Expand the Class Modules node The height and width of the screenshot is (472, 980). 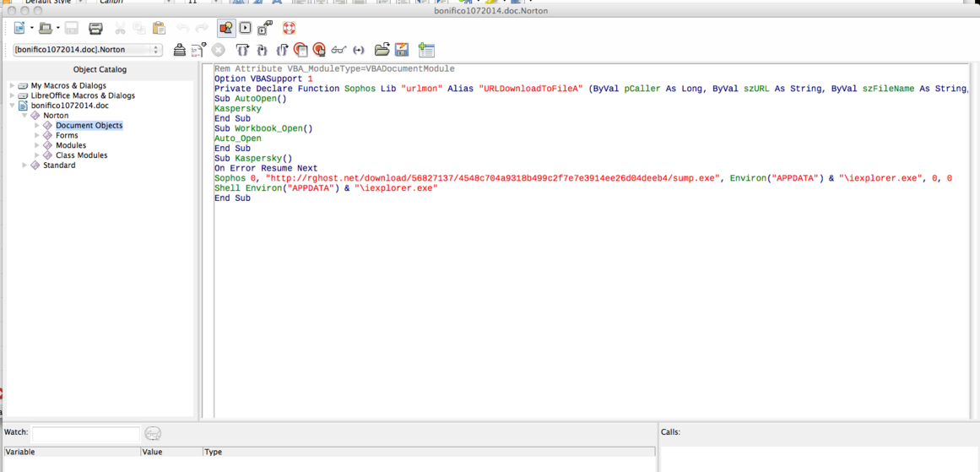point(37,155)
